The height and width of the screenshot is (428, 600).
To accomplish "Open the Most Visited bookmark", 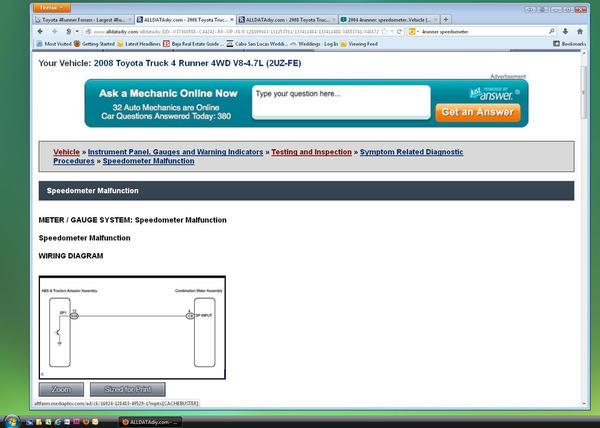I will (x=54, y=44).
